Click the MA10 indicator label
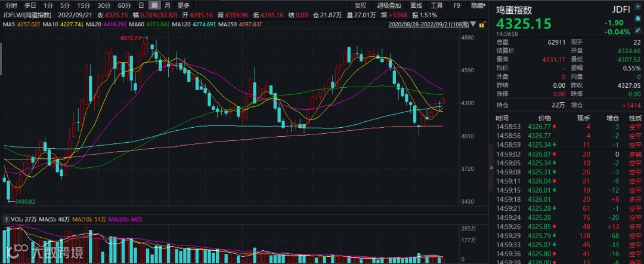Image resolution: width=644 pixels, height=264 pixels. tap(61, 25)
